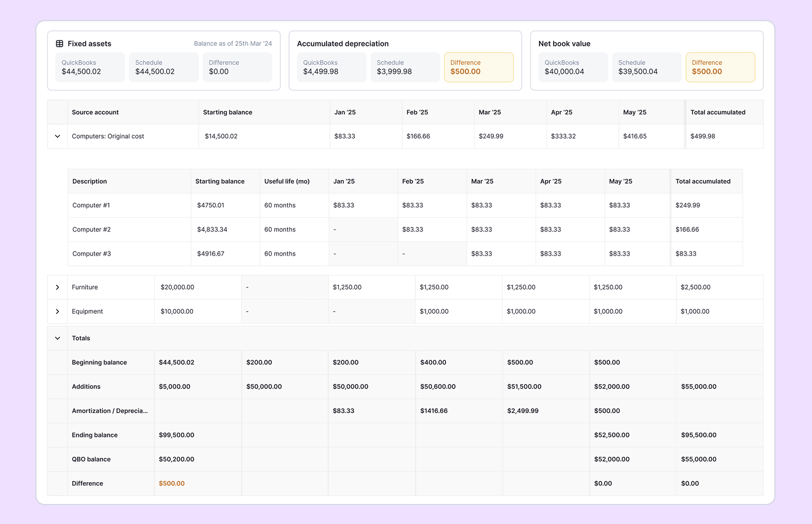Screen dimensions: 812x524
Task: Select the Net book value Difference card
Action: [x=720, y=67]
